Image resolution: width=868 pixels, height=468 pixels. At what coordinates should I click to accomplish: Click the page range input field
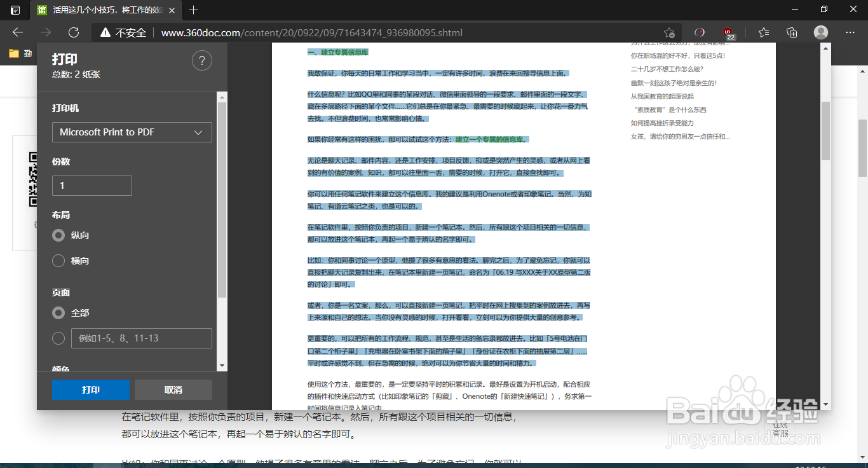[x=142, y=338]
